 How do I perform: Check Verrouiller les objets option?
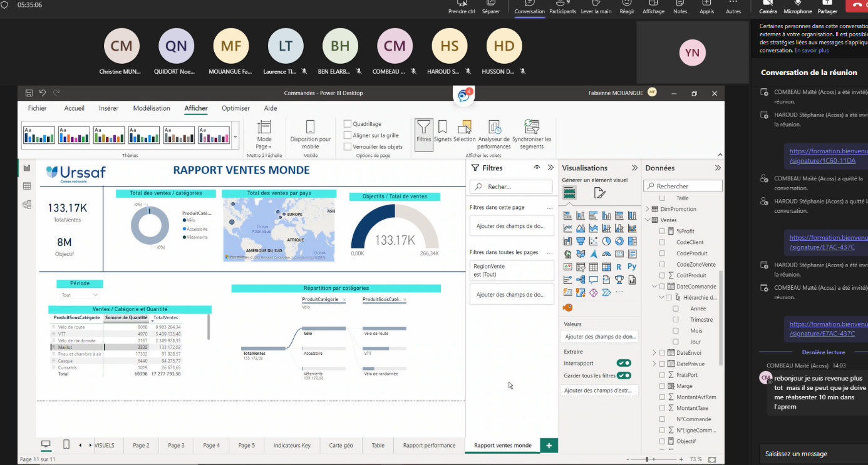tap(348, 146)
